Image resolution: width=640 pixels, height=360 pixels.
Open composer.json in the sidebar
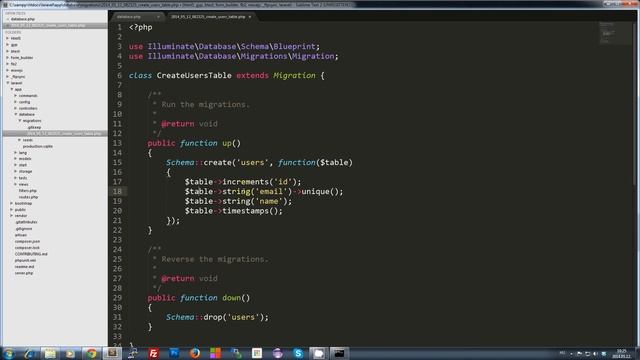pyautogui.click(x=27, y=242)
